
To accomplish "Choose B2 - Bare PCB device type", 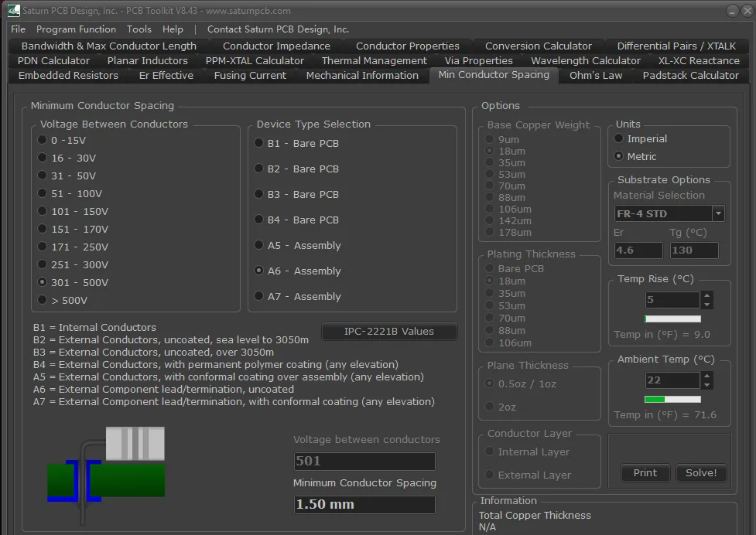I will tap(296, 169).
